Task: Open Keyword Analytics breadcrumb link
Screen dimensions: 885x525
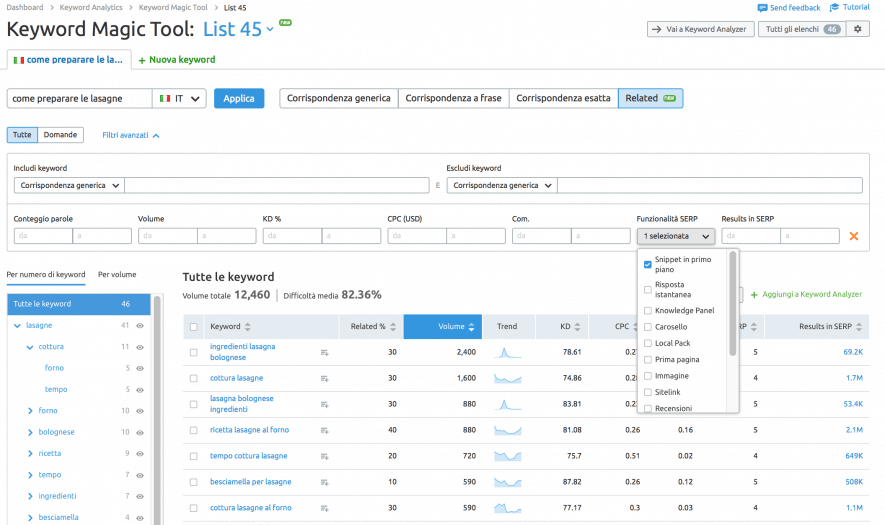Action: pyautogui.click(x=91, y=7)
